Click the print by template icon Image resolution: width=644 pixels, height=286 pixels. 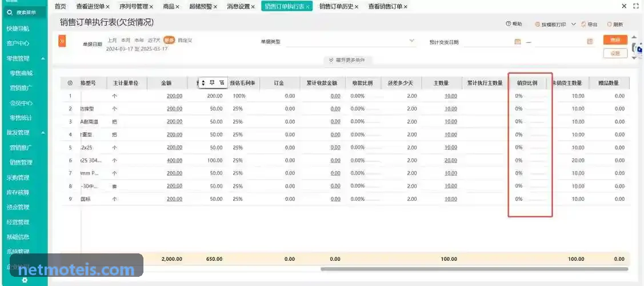[537, 25]
